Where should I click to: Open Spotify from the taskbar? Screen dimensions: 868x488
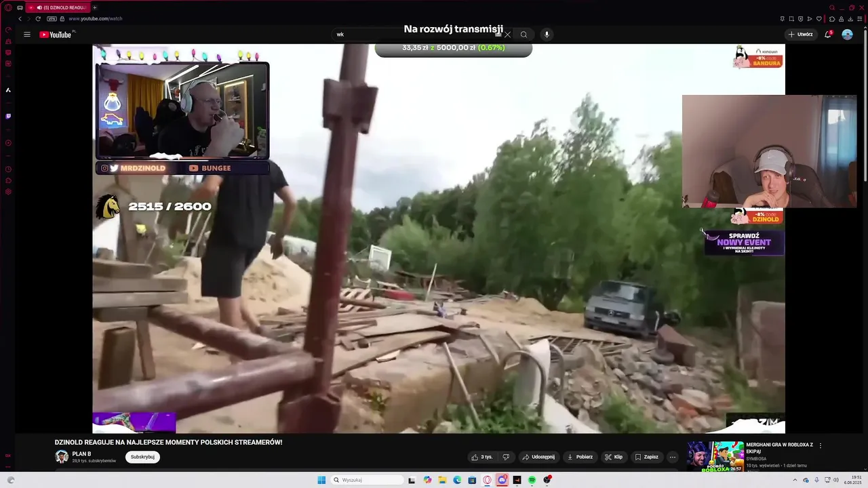click(x=532, y=480)
